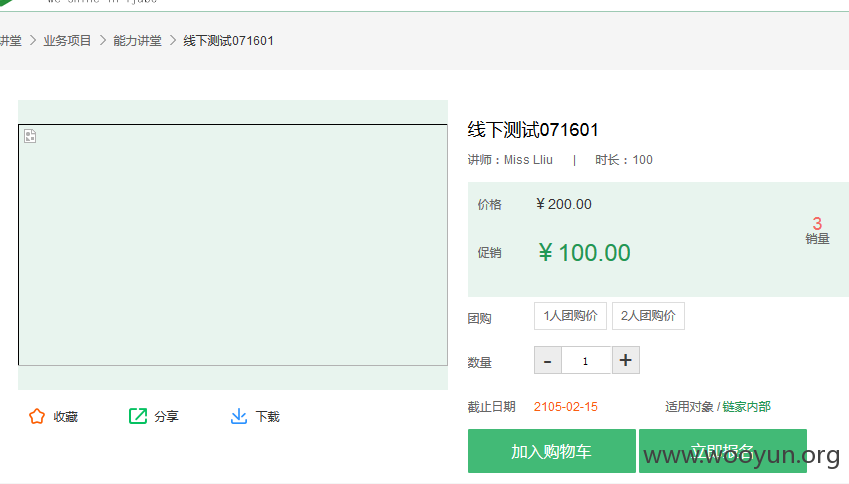Click the 线下测试071601 breadcrumb text
Viewport: 849px width, 484px height.
[228, 41]
